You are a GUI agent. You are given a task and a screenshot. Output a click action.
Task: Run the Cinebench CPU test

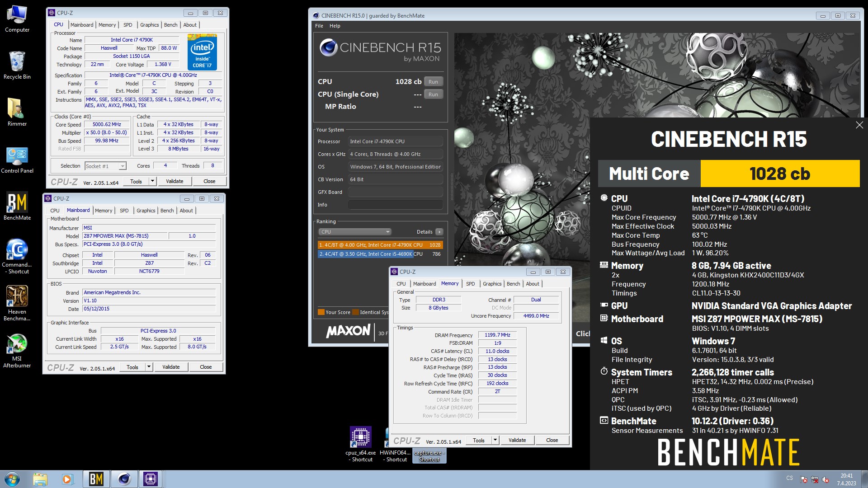[x=433, y=82]
